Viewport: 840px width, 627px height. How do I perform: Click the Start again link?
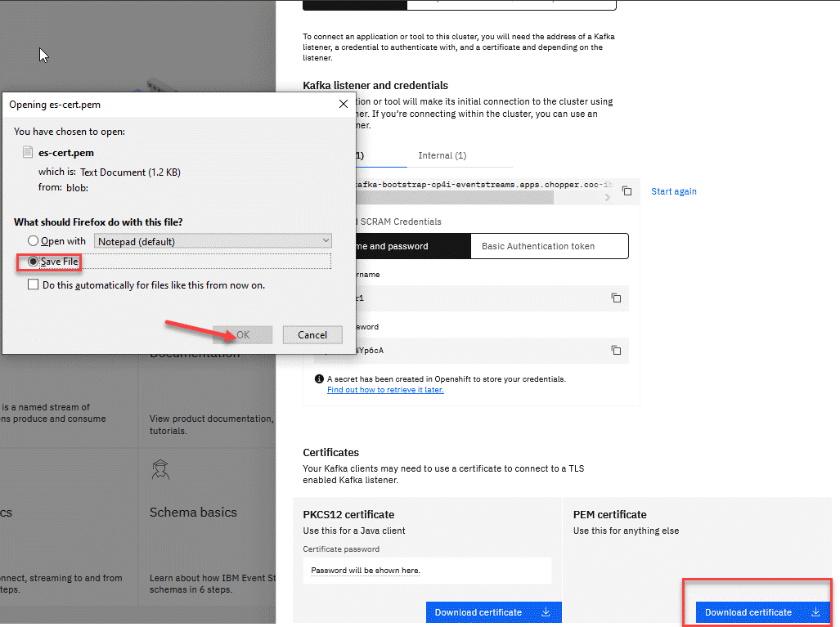click(x=673, y=191)
